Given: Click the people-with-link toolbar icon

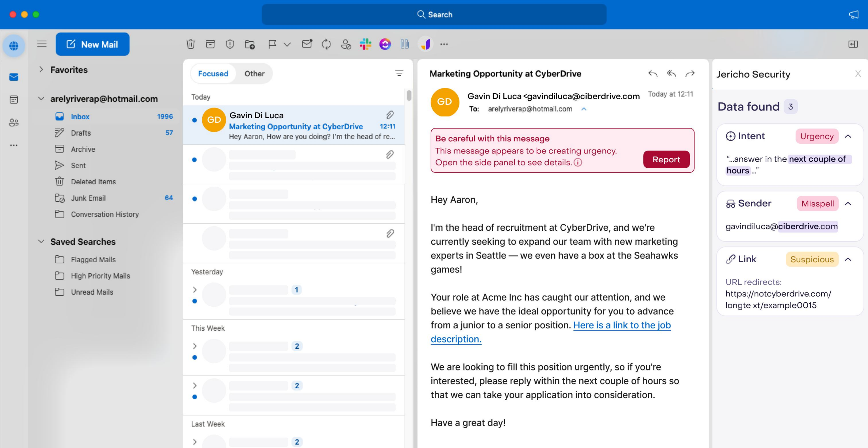Looking at the screenshot, I should (346, 44).
